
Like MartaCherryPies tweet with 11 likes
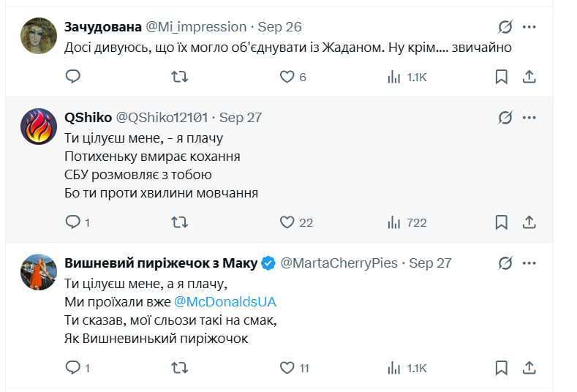[287, 368]
